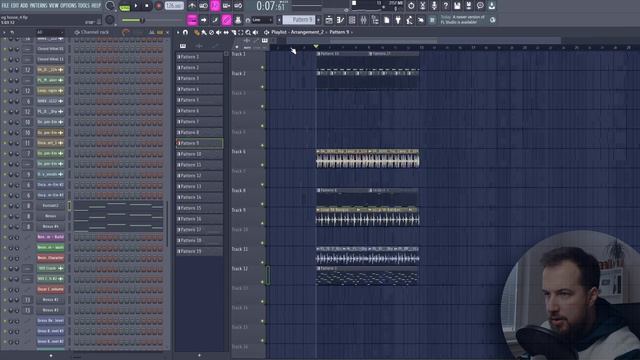Screen dimensions: 640x360
Task: Select Pattern 12 in the pattern list
Action: (x=199, y=176)
